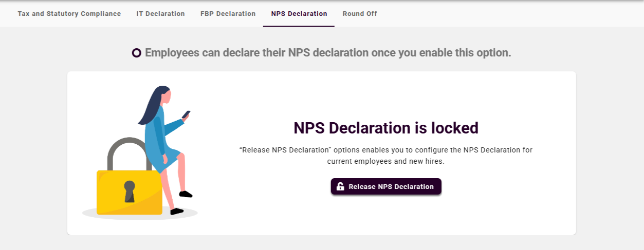The width and height of the screenshot is (644, 250).
Task: Select the NPS Declaration tab
Action: (x=299, y=14)
